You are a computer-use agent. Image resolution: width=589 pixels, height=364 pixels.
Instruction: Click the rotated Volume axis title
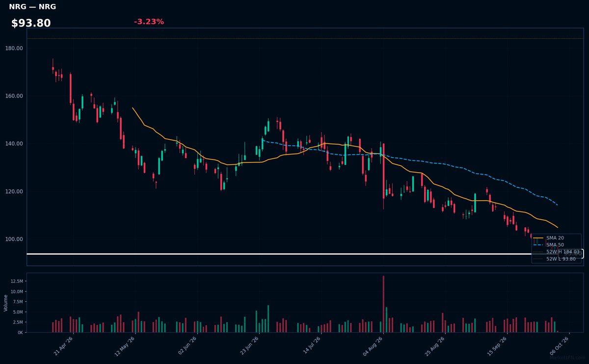pyautogui.click(x=5, y=303)
